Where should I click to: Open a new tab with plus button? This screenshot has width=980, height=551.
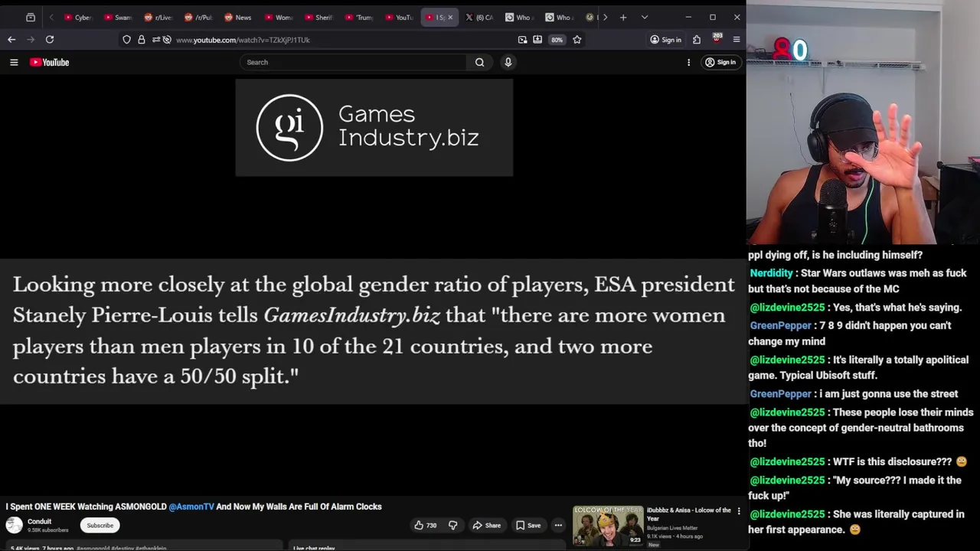[x=623, y=17]
